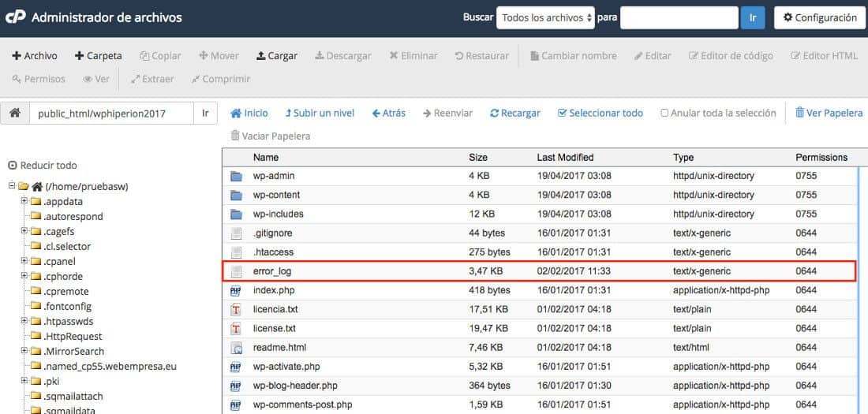Click Reducir todo to collapse tree

[43, 166]
